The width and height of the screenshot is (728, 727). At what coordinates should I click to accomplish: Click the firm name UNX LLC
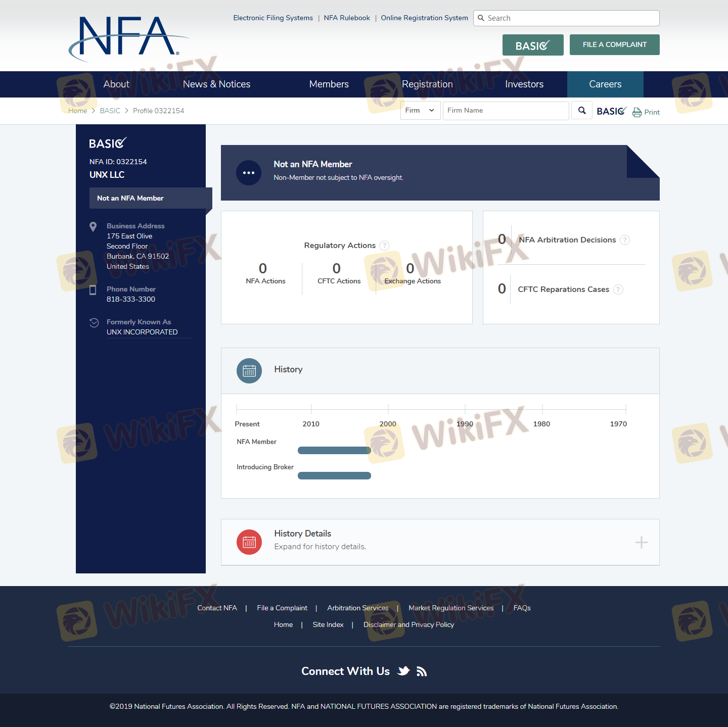click(107, 175)
